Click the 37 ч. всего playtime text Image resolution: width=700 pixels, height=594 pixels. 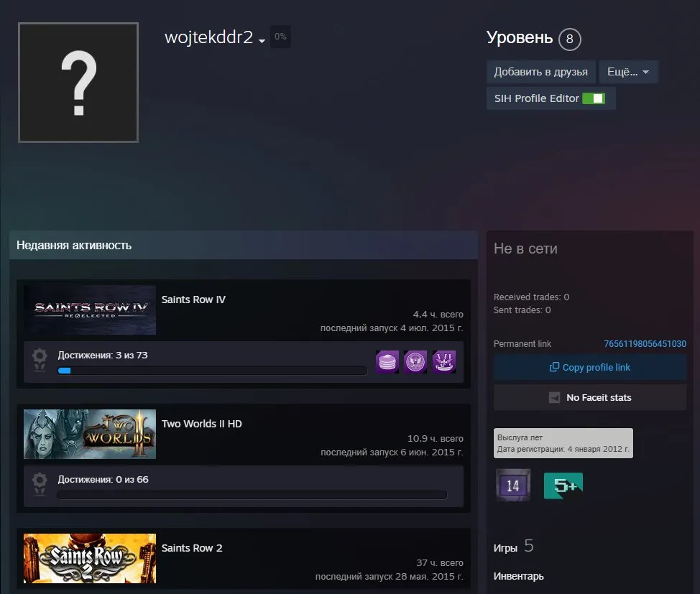pos(440,563)
